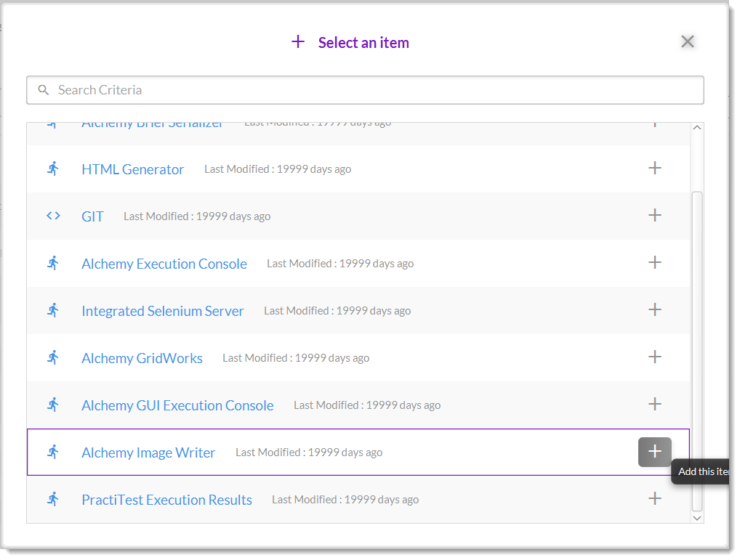
Task: Click Last Modified text of Alchemy Execution Console row
Action: [x=340, y=264]
